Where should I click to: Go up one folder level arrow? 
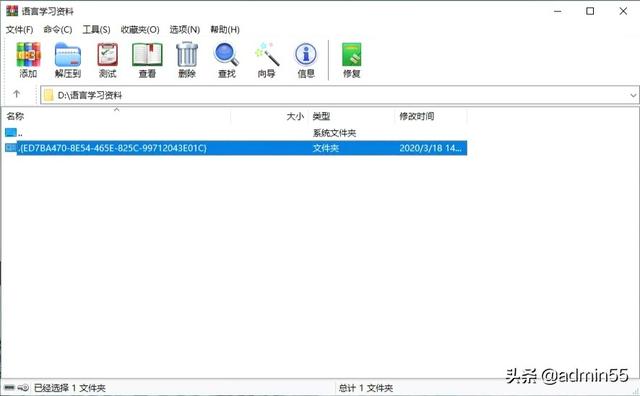tap(16, 94)
